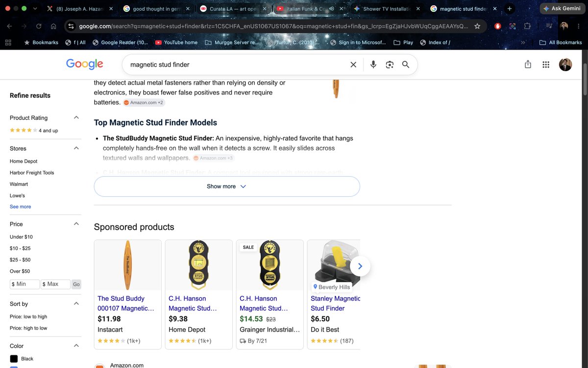The width and height of the screenshot is (588, 368).
Task: Open Stanley Magnetic Stud Finder product link
Action: (335, 303)
